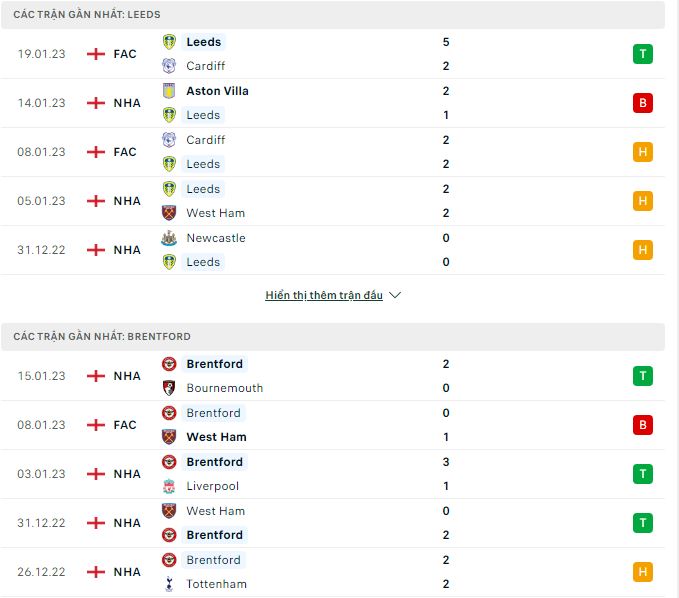The height and width of the screenshot is (598, 679).
Task: Click the Tottenham club crest icon
Action: pos(169,584)
